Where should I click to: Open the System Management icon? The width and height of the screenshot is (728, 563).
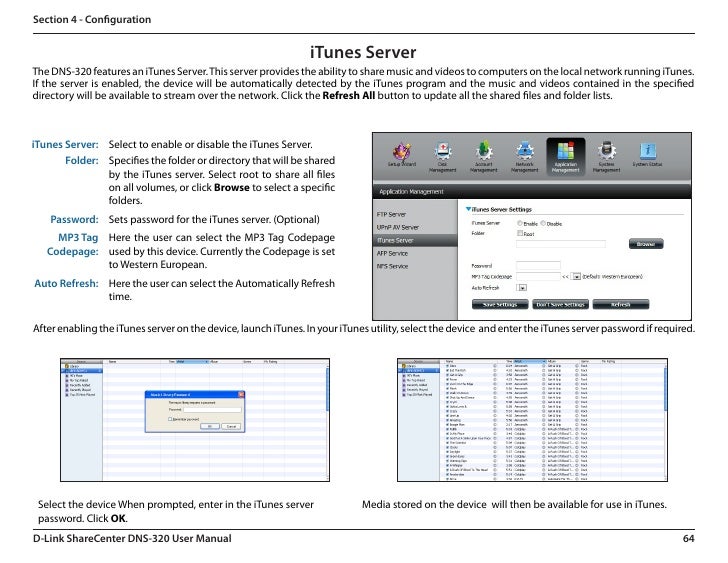(x=606, y=156)
